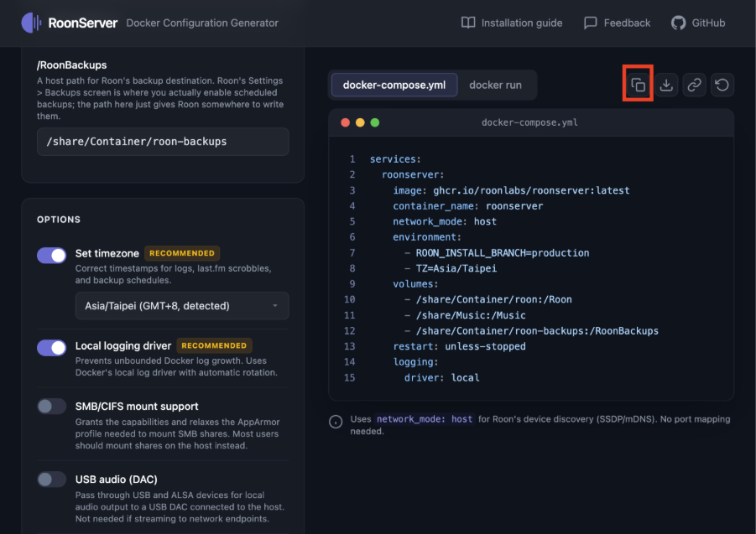The image size is (756, 534).
Task: Click the RoonServer title text
Action: 82,23
